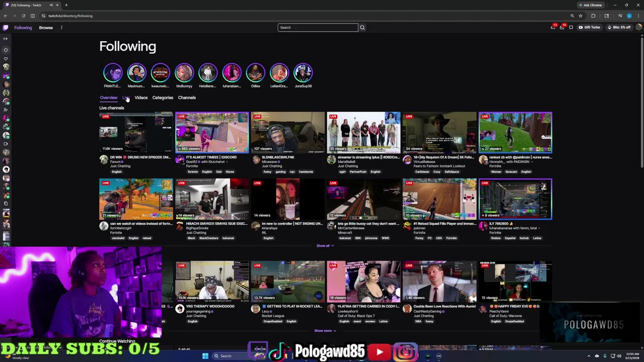The height and width of the screenshot is (362, 644).
Task: Click the 'Caribbean' tag under VirtualRelease
Action: tap(422, 172)
